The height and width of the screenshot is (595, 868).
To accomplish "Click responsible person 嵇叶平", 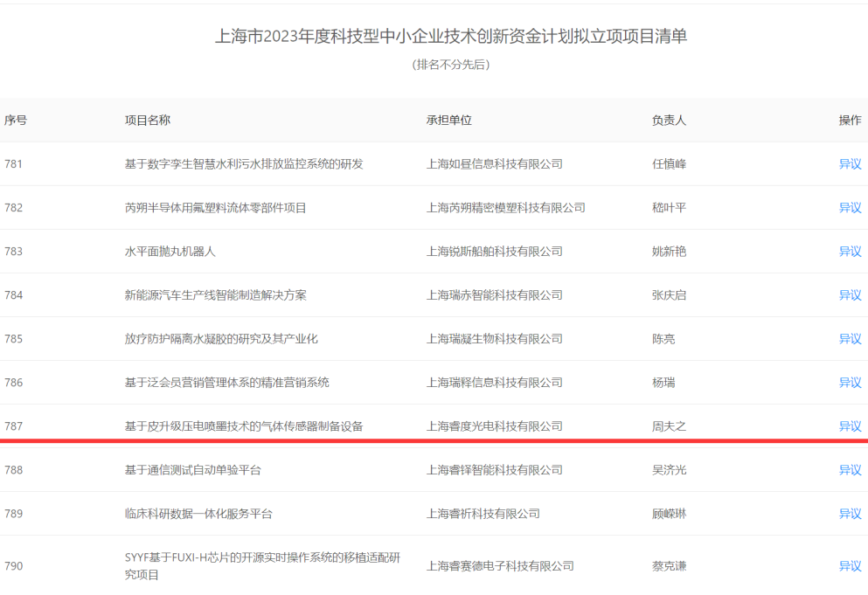I will pos(669,208).
